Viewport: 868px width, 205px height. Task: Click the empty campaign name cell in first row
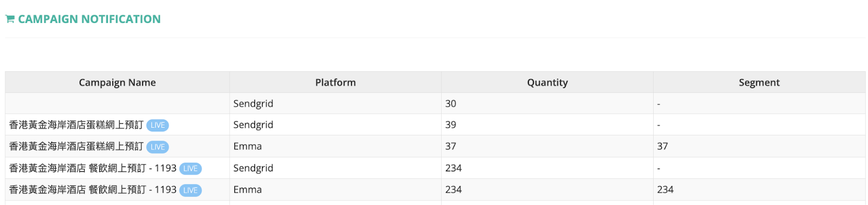coord(117,103)
